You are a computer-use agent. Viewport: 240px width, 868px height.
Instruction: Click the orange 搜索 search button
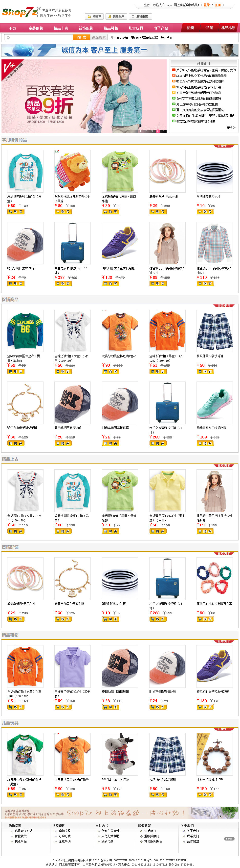point(82,37)
